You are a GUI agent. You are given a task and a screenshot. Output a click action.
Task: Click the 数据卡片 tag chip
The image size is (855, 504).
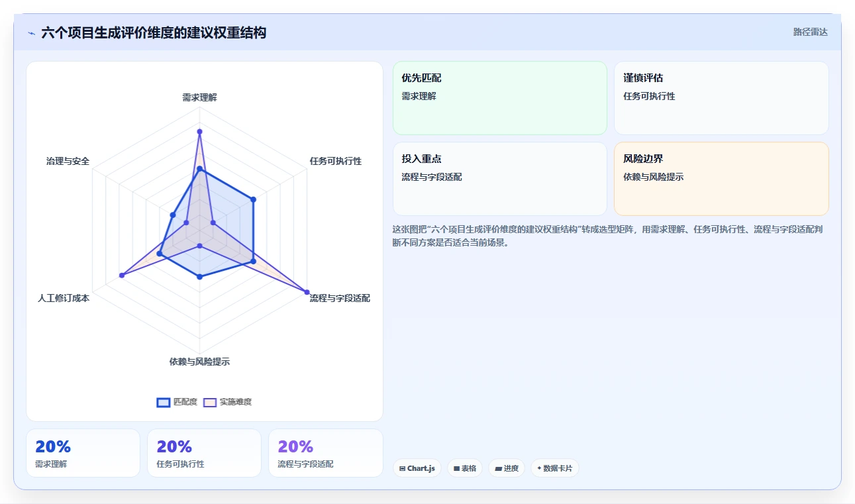555,468
